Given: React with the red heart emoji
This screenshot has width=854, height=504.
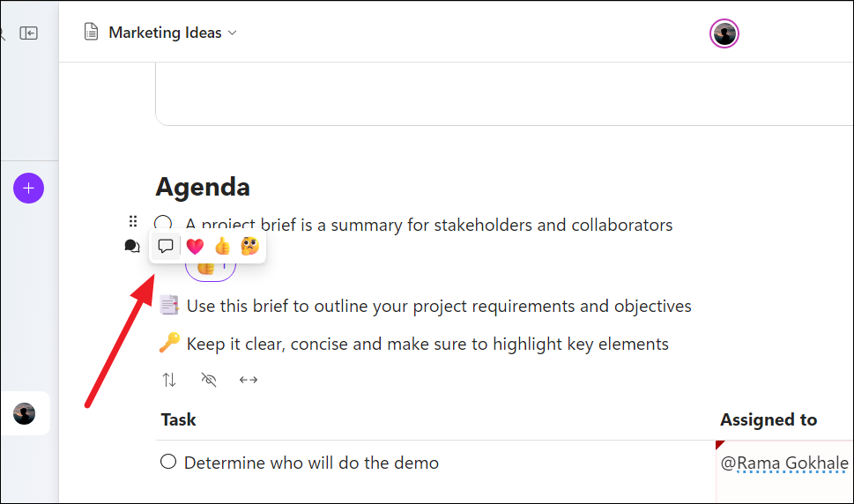Looking at the screenshot, I should coord(195,247).
